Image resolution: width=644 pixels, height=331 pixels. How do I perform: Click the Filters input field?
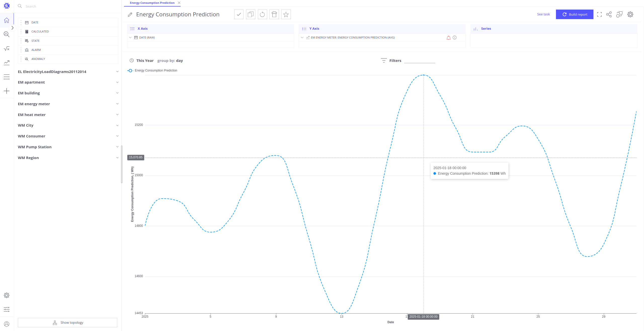(x=419, y=61)
